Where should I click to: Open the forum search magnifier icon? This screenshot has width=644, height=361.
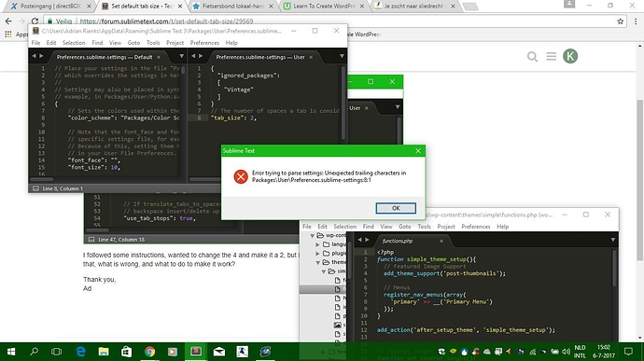tap(532, 56)
